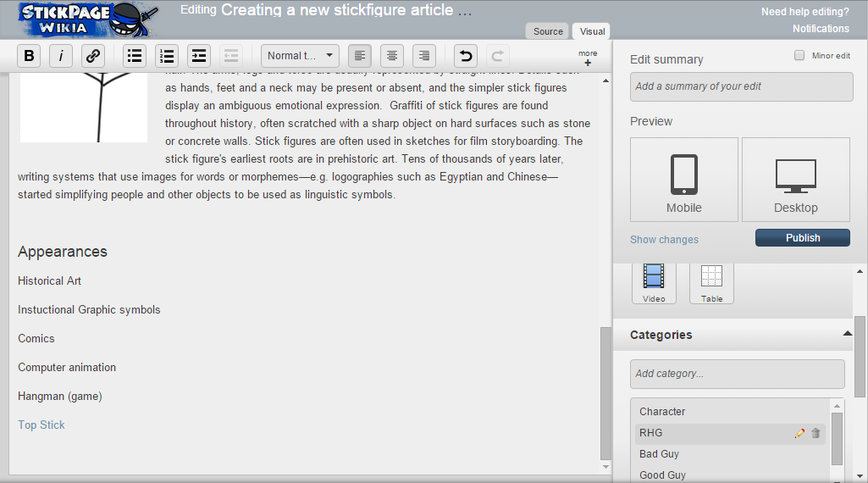Click the edit summary input field
This screenshot has width=868, height=483.
pyautogui.click(x=741, y=86)
